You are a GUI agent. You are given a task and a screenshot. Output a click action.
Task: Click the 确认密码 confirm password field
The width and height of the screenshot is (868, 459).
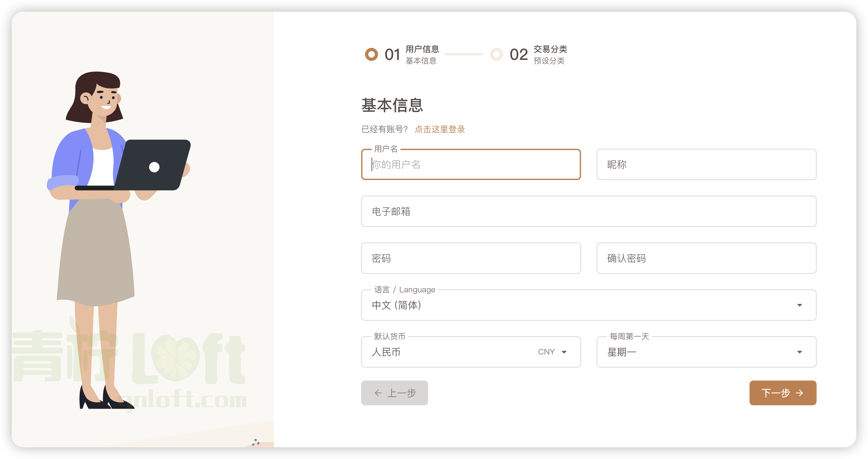[x=706, y=258]
